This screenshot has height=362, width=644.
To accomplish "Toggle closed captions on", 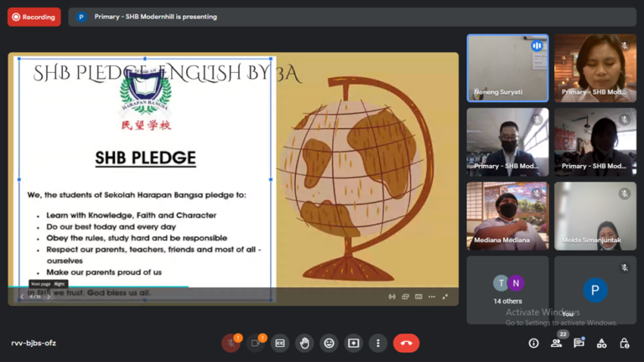I will tap(280, 343).
